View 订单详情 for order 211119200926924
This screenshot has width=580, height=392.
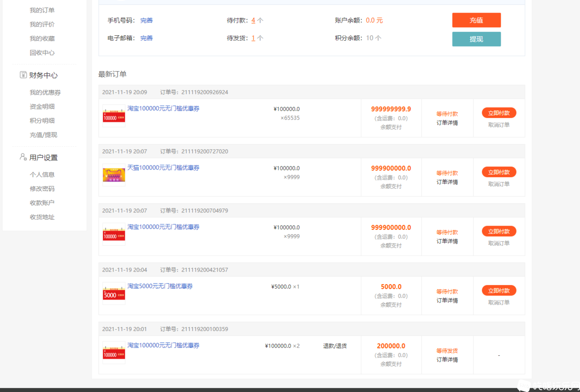coord(447,123)
